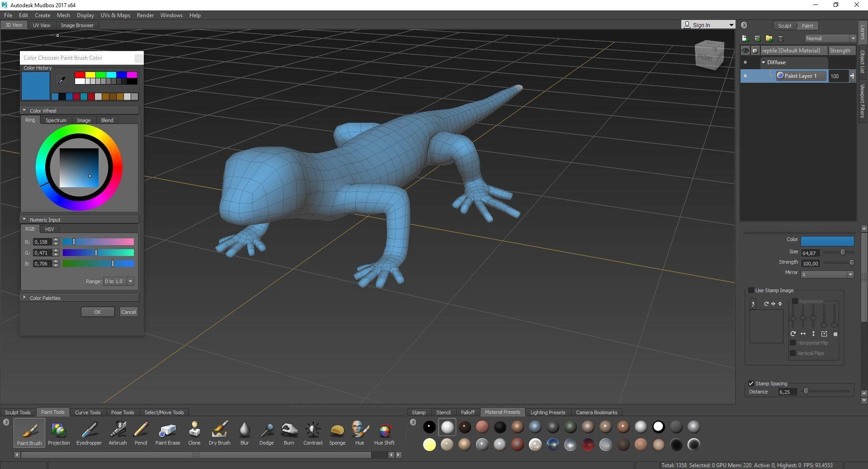Select the Projection tool
Image resolution: width=868 pixels, height=469 pixels.
59,433
